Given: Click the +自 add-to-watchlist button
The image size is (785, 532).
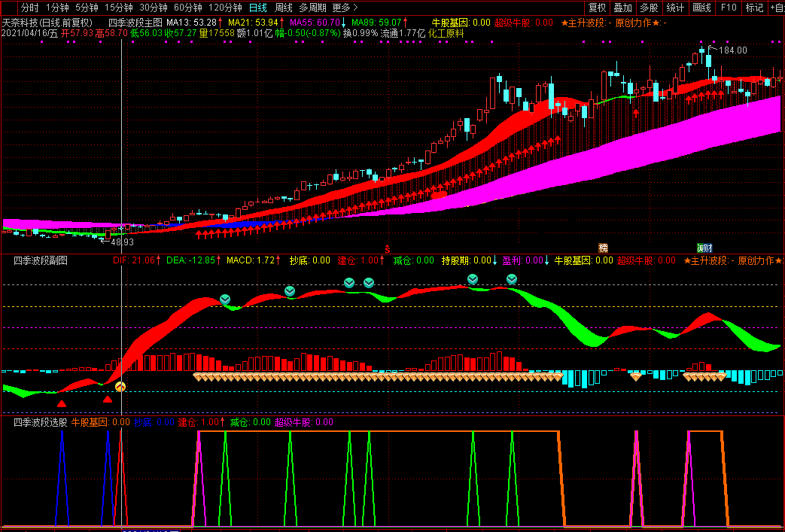Looking at the screenshot, I should click(777, 8).
